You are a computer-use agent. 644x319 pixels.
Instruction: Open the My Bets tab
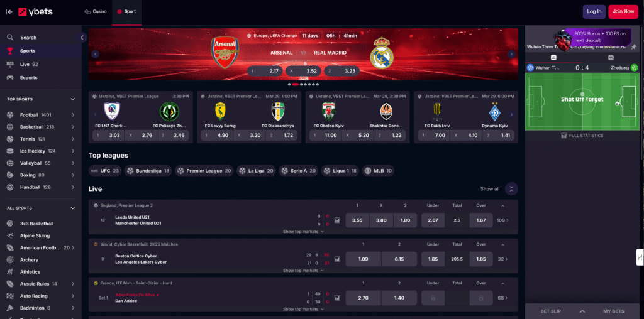tap(614, 311)
